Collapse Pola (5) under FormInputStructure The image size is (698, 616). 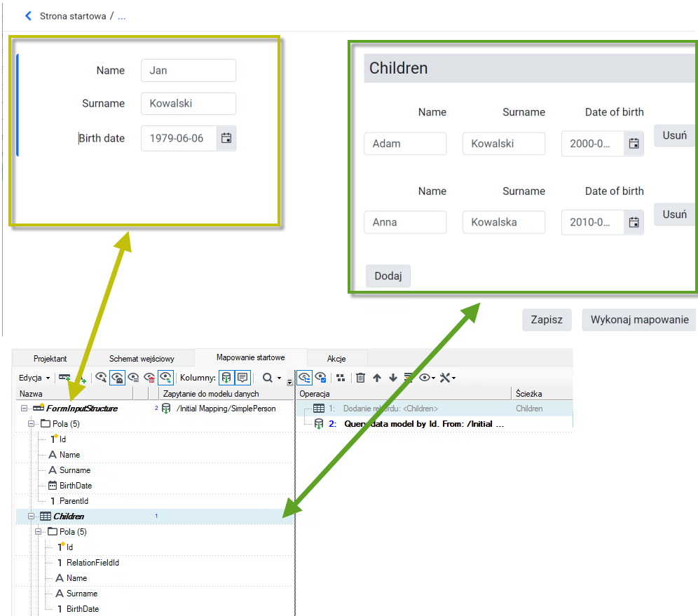31,424
